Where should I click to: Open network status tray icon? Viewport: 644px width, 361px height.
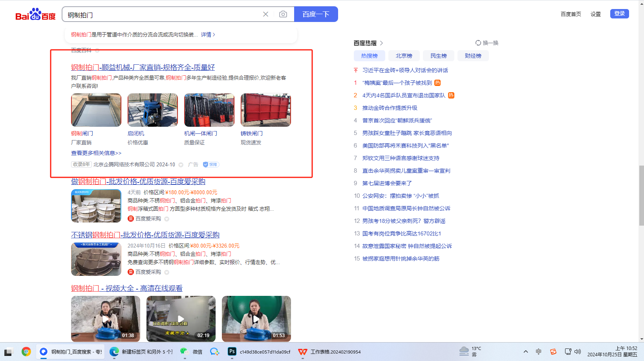point(568,352)
